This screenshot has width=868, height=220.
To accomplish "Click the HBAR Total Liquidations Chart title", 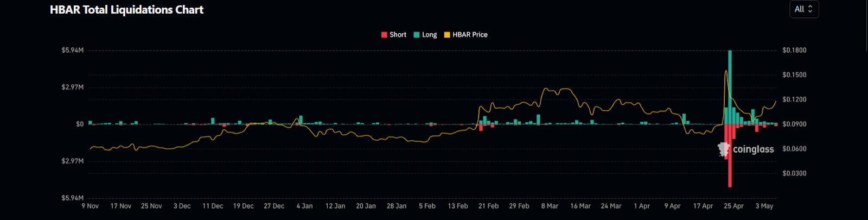I will click(x=126, y=10).
